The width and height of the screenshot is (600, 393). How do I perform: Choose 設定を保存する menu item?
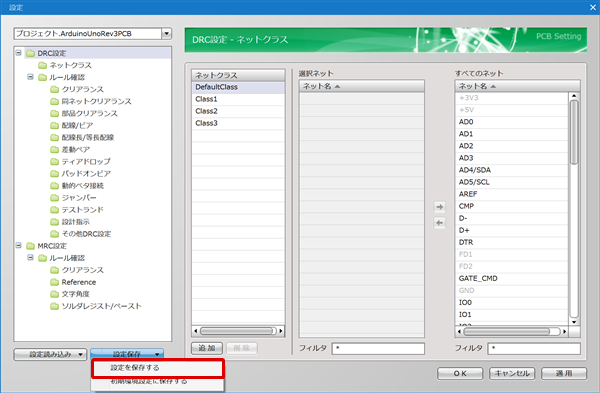157,368
